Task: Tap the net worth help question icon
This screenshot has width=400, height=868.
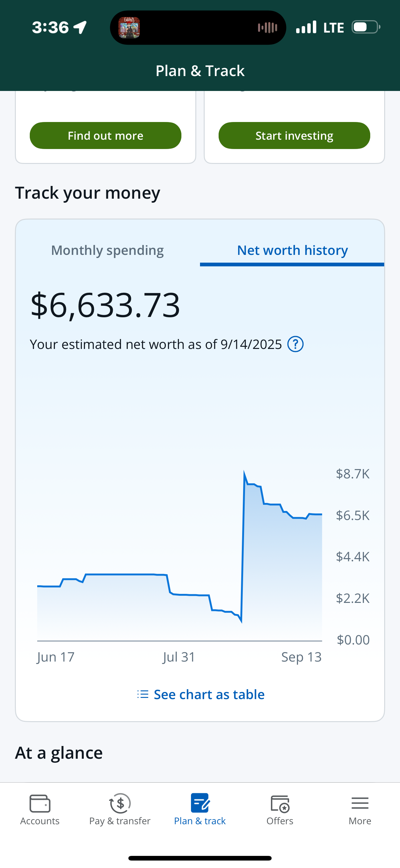Action: (x=295, y=344)
